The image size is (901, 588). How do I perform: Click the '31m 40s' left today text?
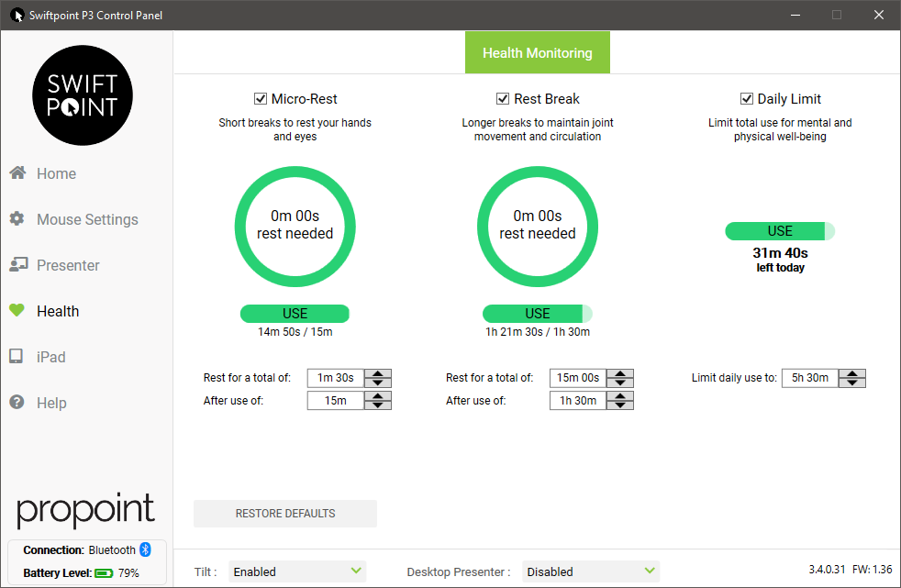pos(780,252)
